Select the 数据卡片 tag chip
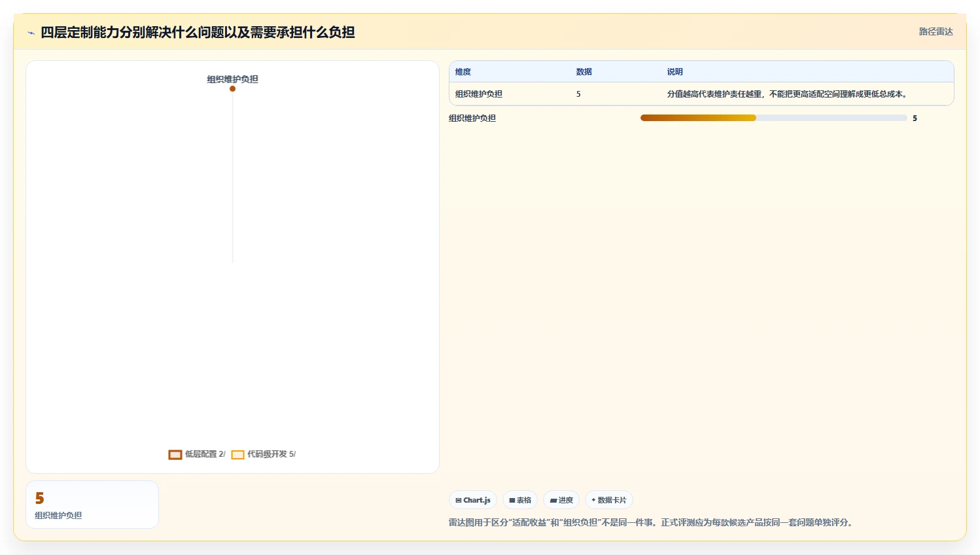 point(609,500)
